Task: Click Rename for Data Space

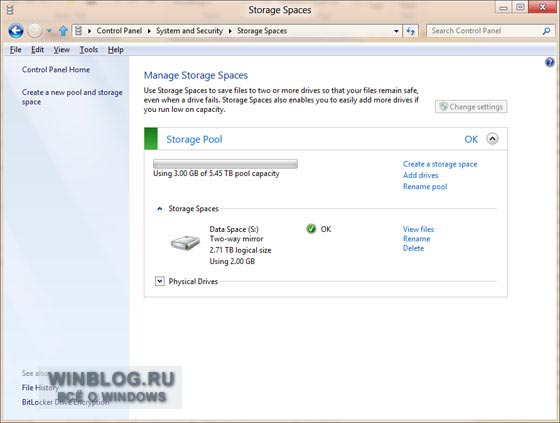Action: click(x=416, y=239)
